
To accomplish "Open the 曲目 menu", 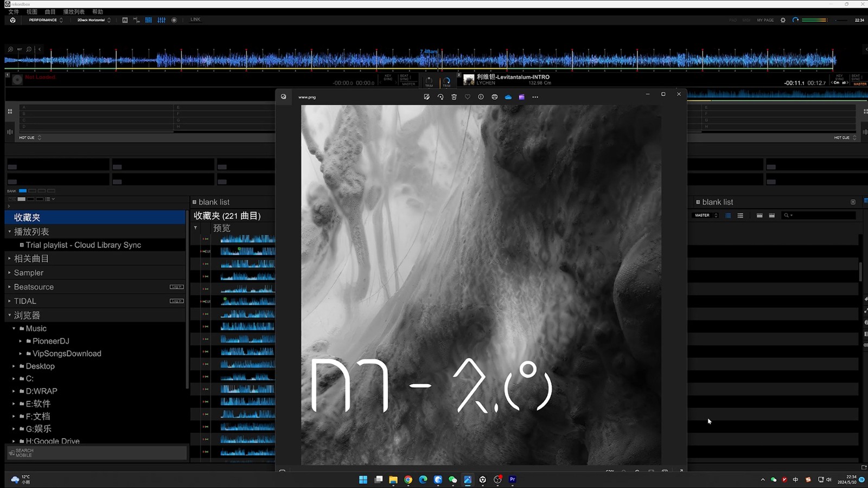I will click(x=50, y=11).
